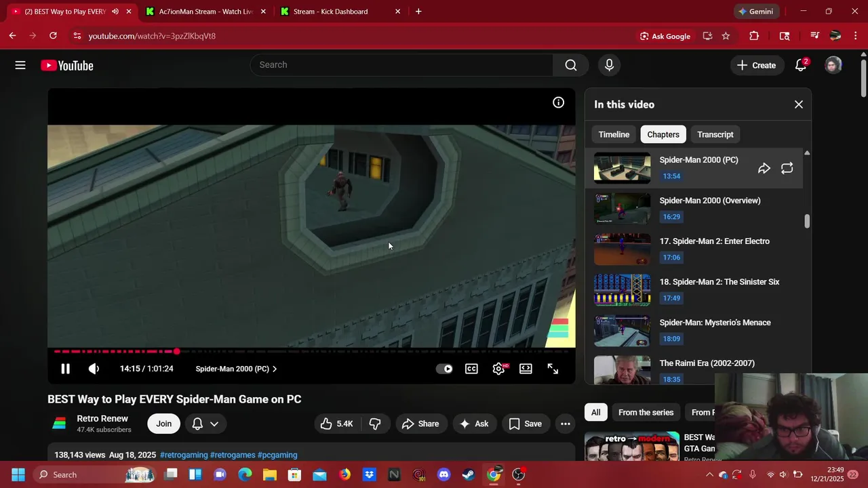The width and height of the screenshot is (868, 488).
Task: Open Chrome's three-dot menu
Action: click(x=856, y=36)
